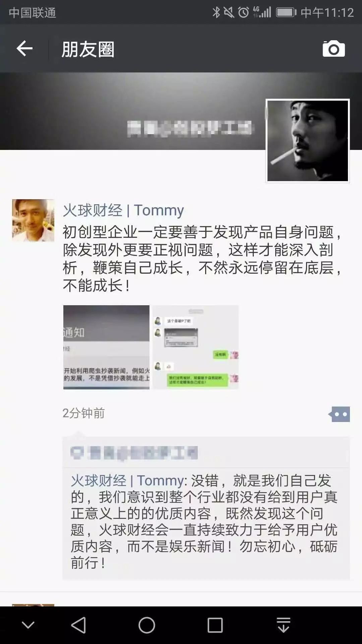
Task: Tap the back arrow in Moments header
Action: point(24,48)
